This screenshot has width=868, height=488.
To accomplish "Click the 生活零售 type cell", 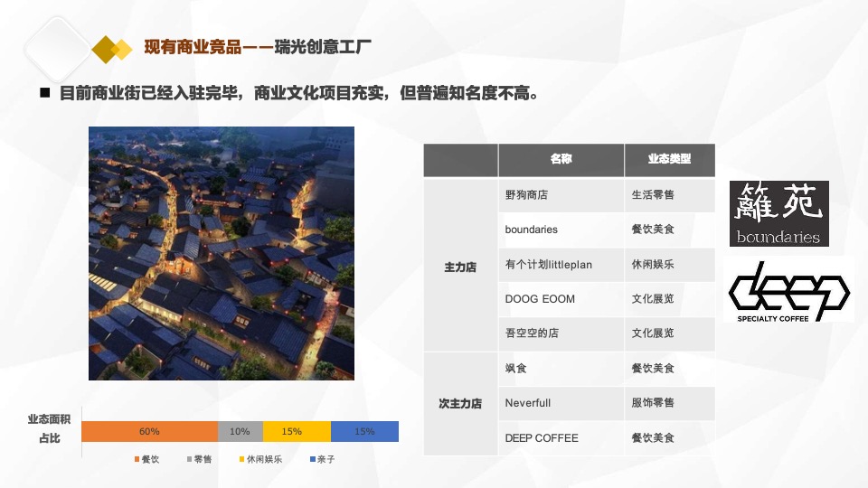I will pos(670,195).
